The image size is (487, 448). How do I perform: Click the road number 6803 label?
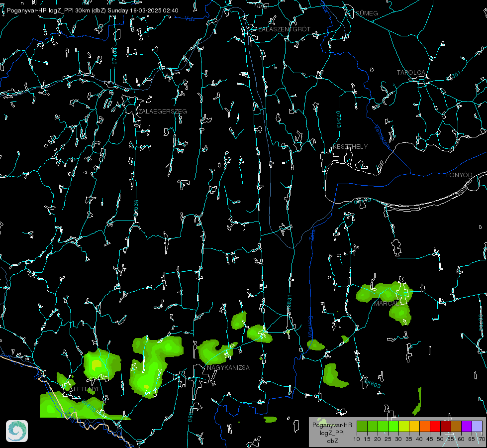pos(373,384)
